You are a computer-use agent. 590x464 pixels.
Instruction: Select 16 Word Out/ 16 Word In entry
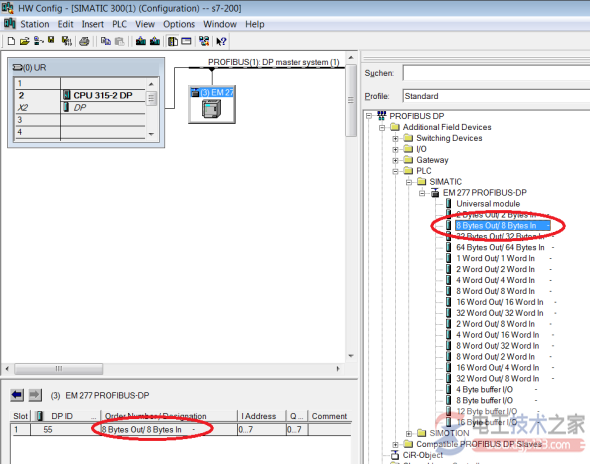(x=500, y=302)
